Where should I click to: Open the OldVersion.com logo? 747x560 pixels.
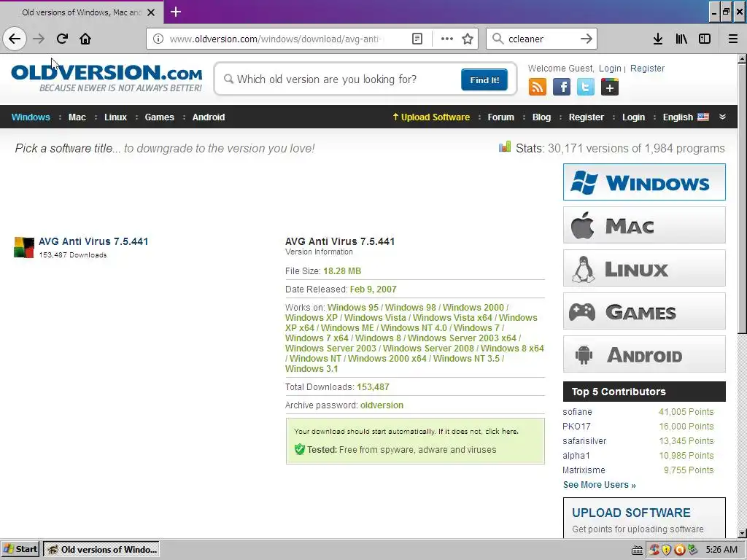[x=107, y=78]
